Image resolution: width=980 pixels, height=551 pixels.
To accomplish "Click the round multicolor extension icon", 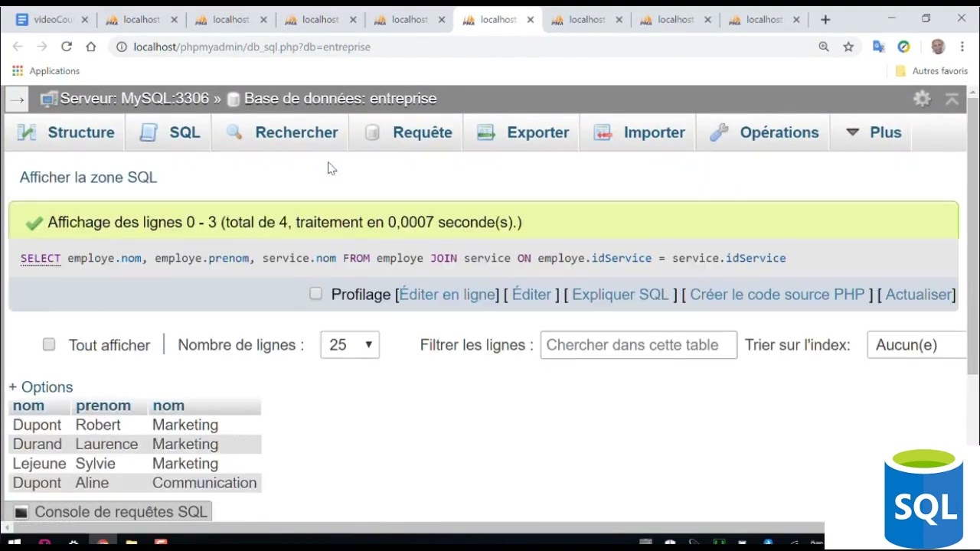I will click(903, 47).
